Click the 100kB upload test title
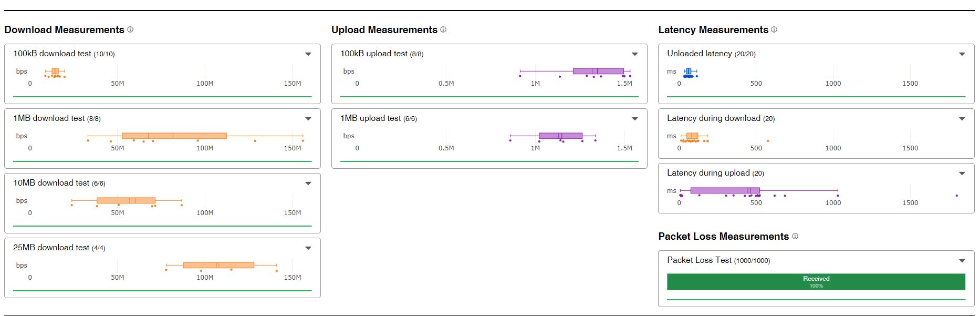The height and width of the screenshot is (316, 980). [373, 54]
